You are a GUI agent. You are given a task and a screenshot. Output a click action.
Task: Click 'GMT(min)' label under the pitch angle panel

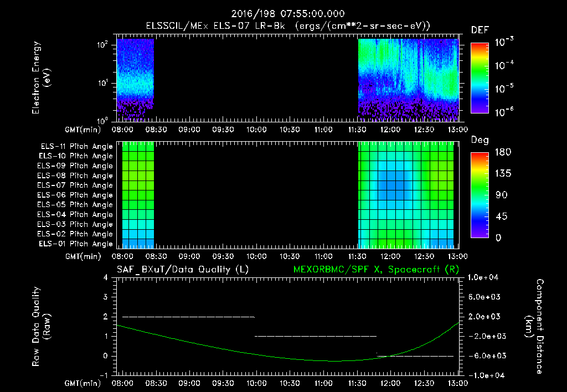point(83,256)
